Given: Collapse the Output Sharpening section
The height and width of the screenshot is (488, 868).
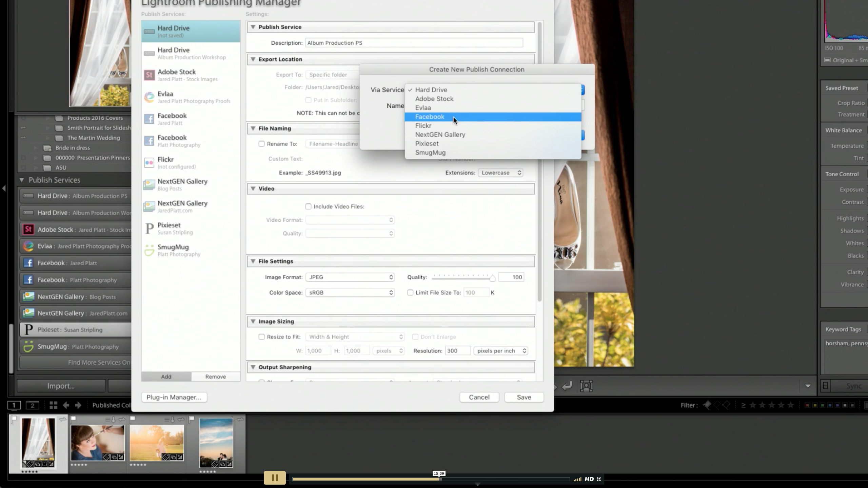Looking at the screenshot, I should pyautogui.click(x=253, y=367).
